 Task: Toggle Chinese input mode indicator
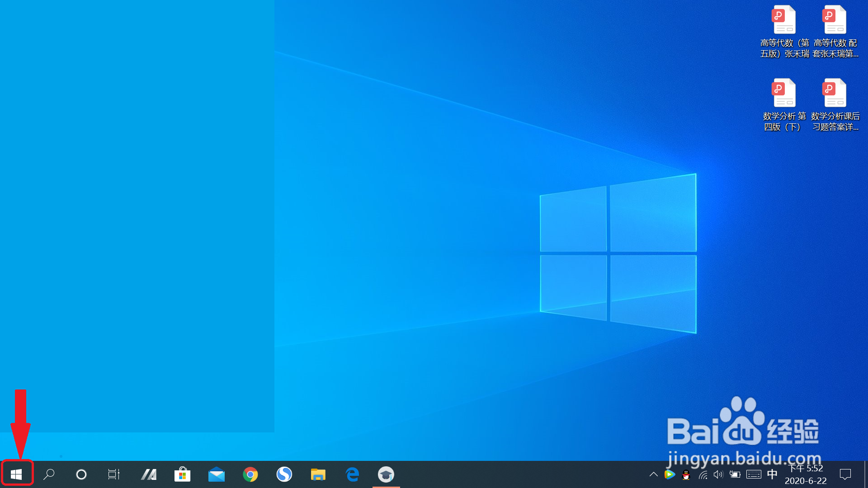(x=772, y=474)
